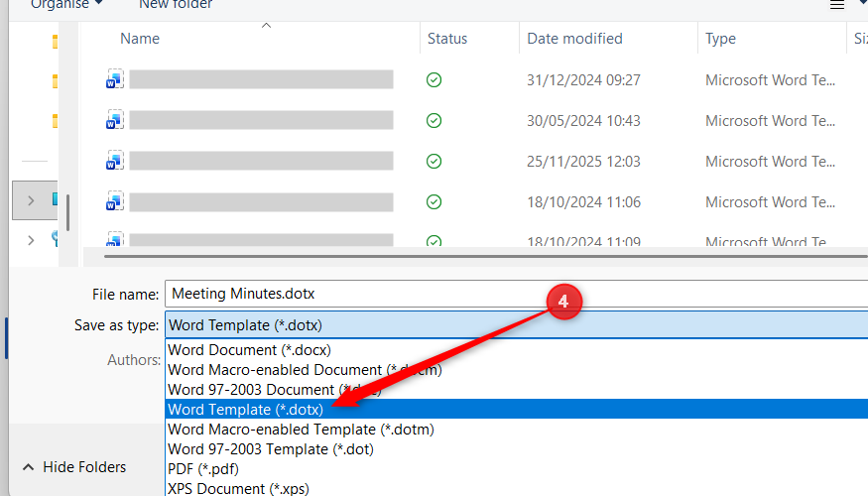Expand the lower navigation tree chevron
The height and width of the screenshot is (496, 868).
(31, 240)
